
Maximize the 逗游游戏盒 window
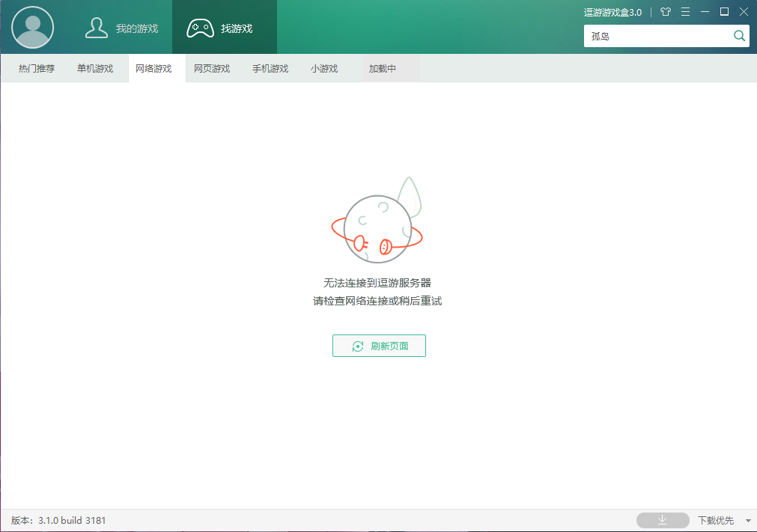click(724, 12)
